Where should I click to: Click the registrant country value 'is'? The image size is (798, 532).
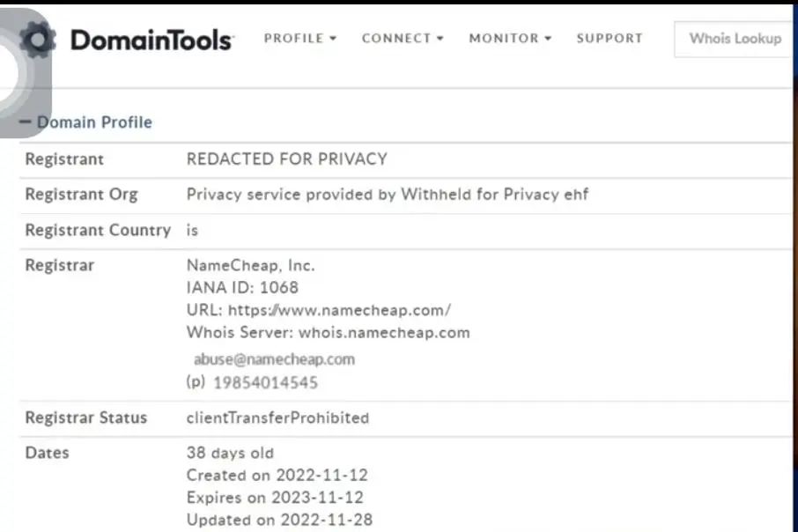192,230
